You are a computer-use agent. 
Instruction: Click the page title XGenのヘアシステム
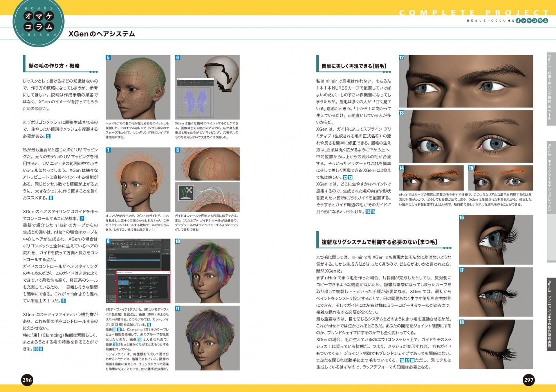tap(101, 34)
